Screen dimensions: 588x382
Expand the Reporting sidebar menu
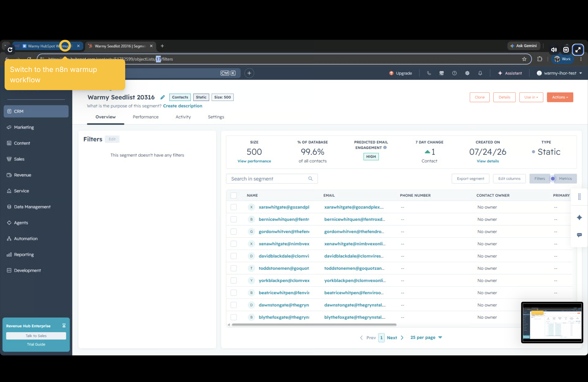[36, 254]
